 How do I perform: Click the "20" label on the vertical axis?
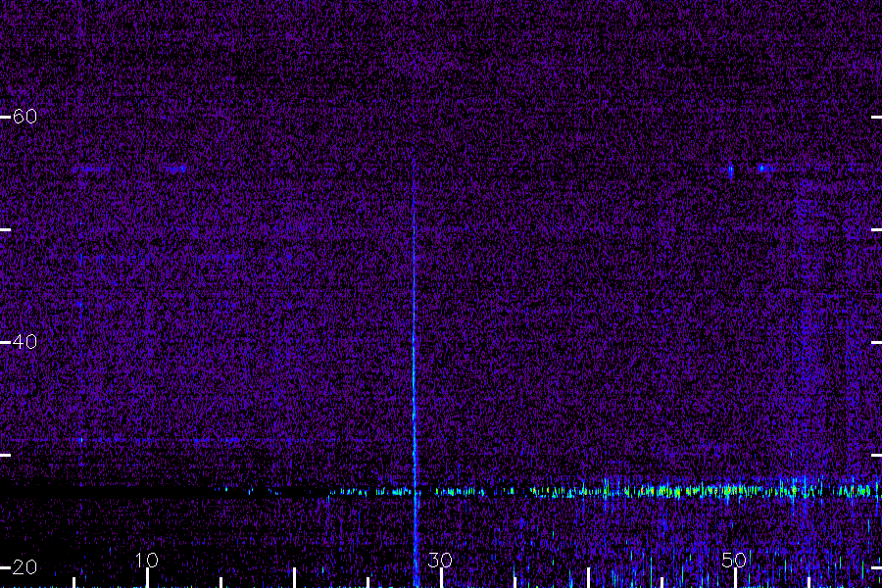tap(24, 567)
